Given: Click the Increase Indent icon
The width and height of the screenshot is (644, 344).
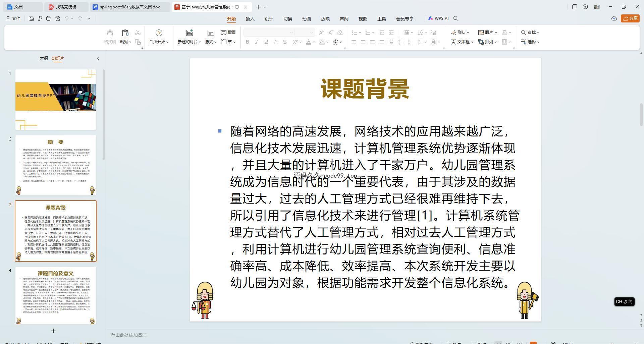Looking at the screenshot, I should pyautogui.click(x=391, y=33).
